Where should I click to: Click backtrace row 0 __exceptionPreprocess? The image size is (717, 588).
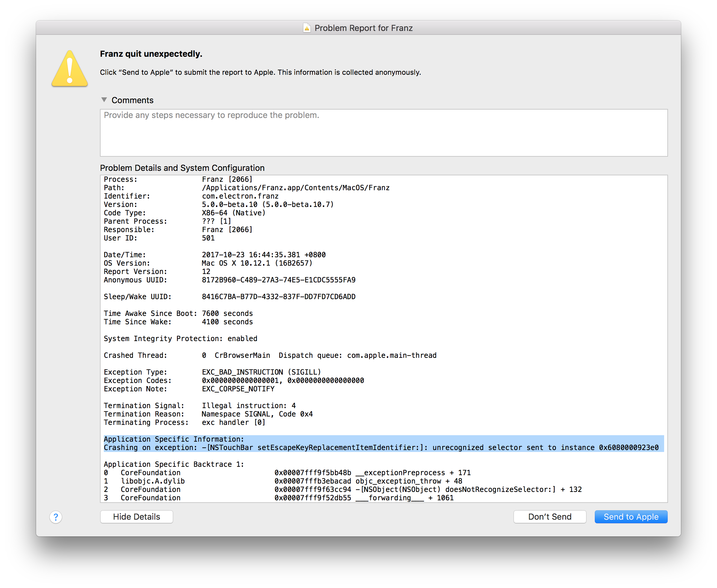coord(287,473)
